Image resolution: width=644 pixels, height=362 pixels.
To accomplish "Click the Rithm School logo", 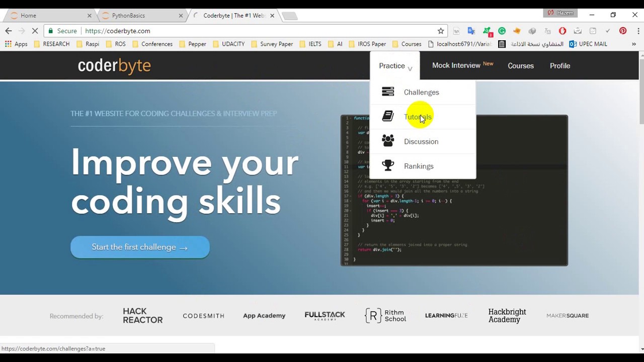I will tap(385, 315).
